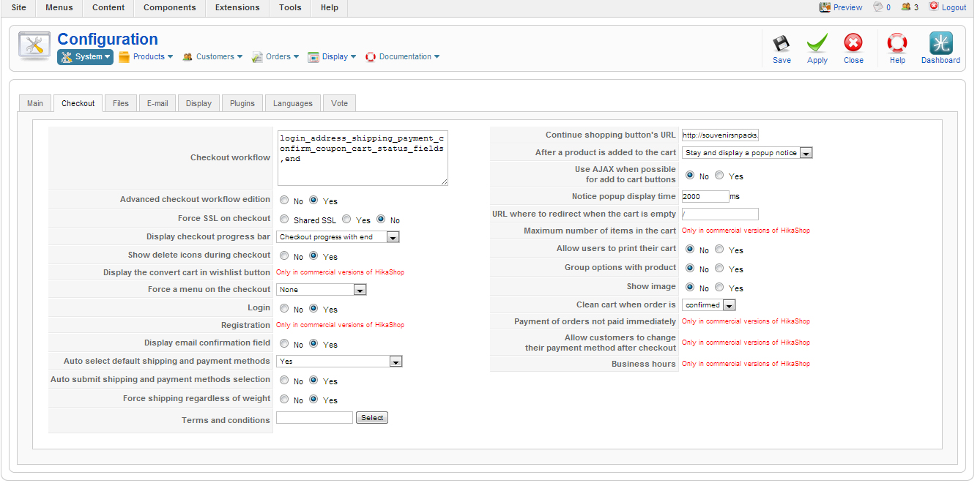Open the Menus menu
This screenshot has width=980, height=486.
[x=59, y=7]
